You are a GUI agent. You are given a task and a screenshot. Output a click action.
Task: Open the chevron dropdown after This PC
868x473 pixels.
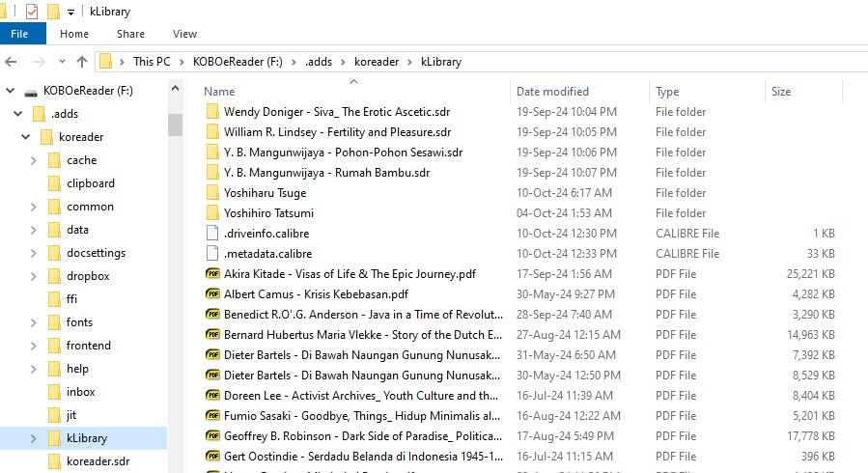[182, 62]
